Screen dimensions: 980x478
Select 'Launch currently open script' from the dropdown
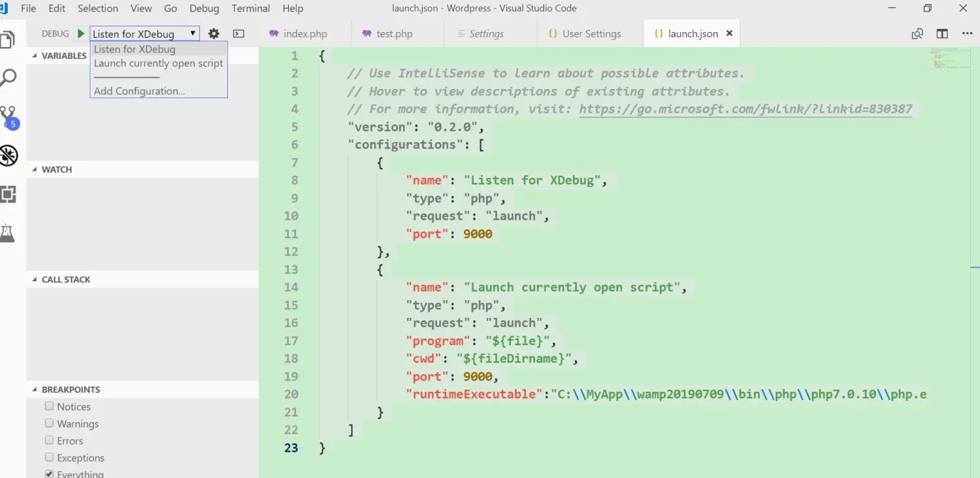click(158, 63)
